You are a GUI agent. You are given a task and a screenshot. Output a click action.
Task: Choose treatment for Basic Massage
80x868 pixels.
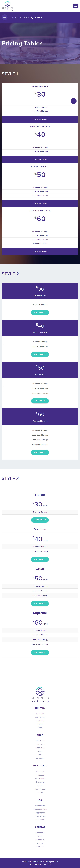pos(40,119)
